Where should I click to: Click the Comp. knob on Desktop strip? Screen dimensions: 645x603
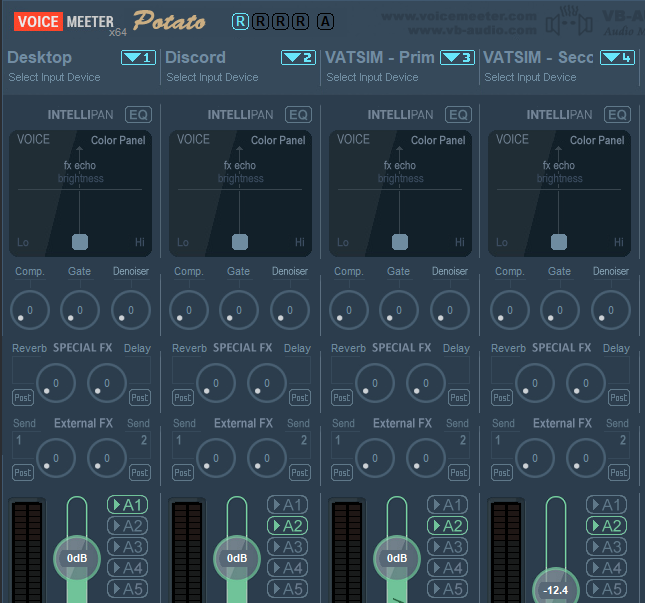[x=29, y=309]
